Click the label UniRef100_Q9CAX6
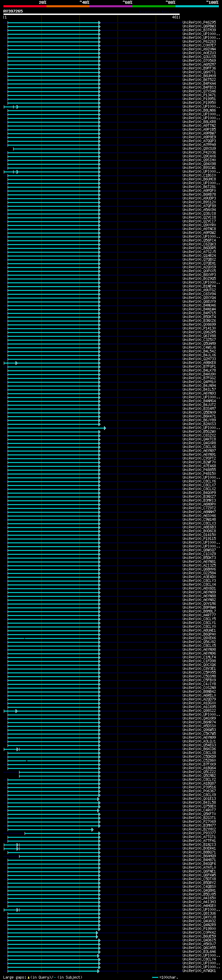The width and height of the screenshot is (222, 980). [x=199, y=156]
